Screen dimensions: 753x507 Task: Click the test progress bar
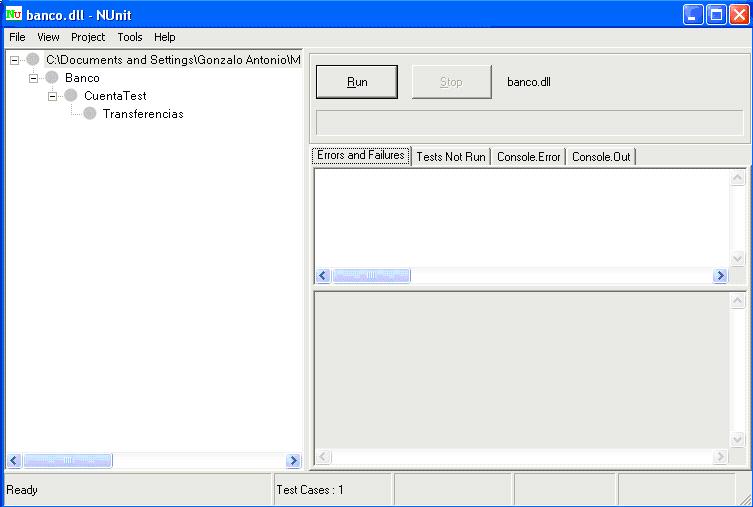529,122
